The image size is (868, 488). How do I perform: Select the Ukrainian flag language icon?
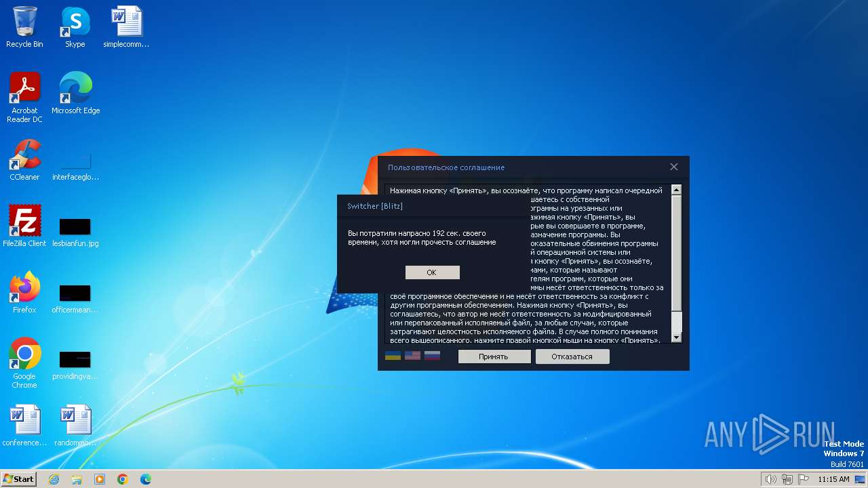[393, 355]
